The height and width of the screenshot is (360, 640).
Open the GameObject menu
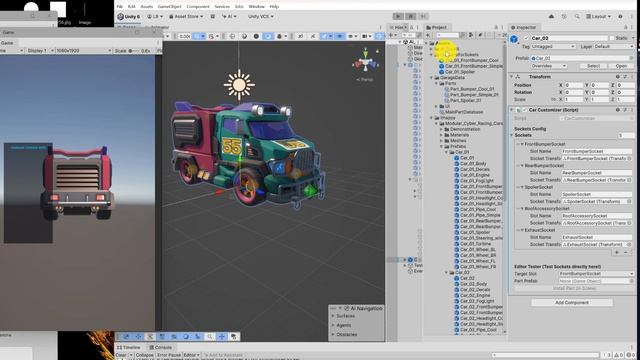point(169,7)
